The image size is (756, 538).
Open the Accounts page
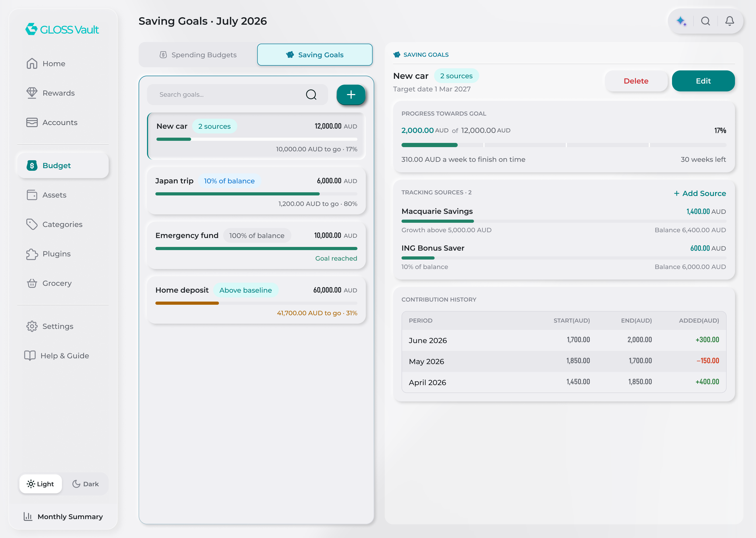(63, 123)
